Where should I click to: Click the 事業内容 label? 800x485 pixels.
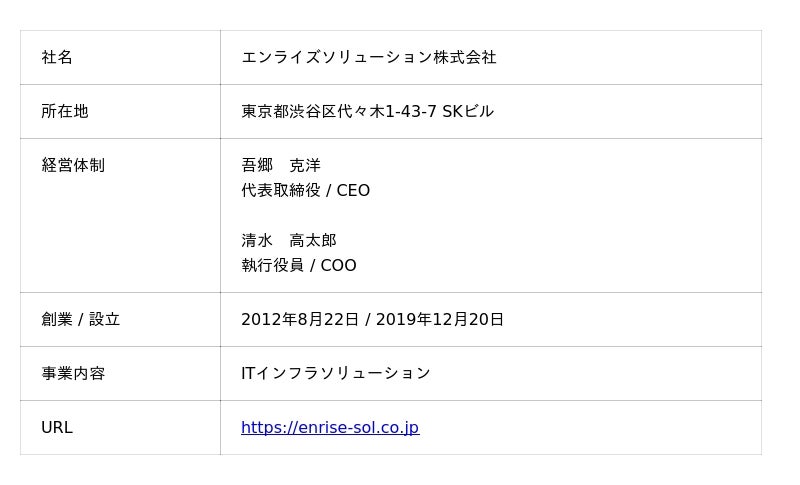(x=73, y=373)
